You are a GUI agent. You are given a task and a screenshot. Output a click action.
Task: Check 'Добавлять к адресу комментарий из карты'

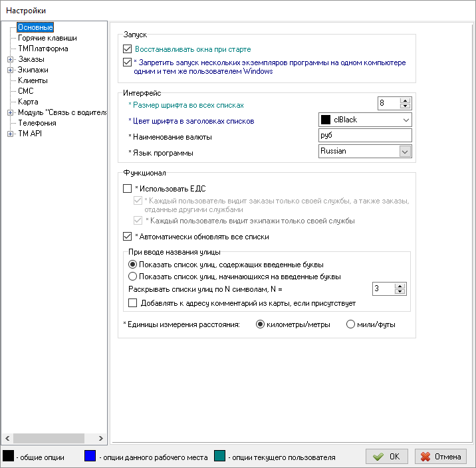(133, 303)
